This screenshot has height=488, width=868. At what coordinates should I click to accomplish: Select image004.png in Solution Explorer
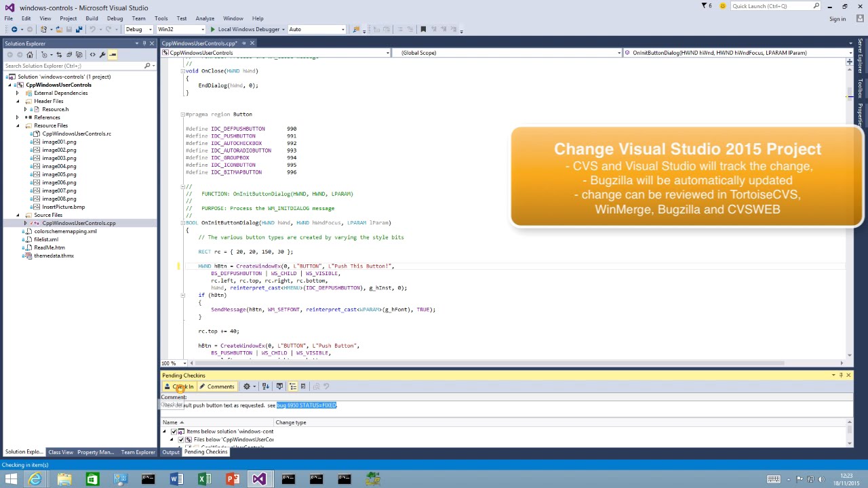[x=59, y=166]
